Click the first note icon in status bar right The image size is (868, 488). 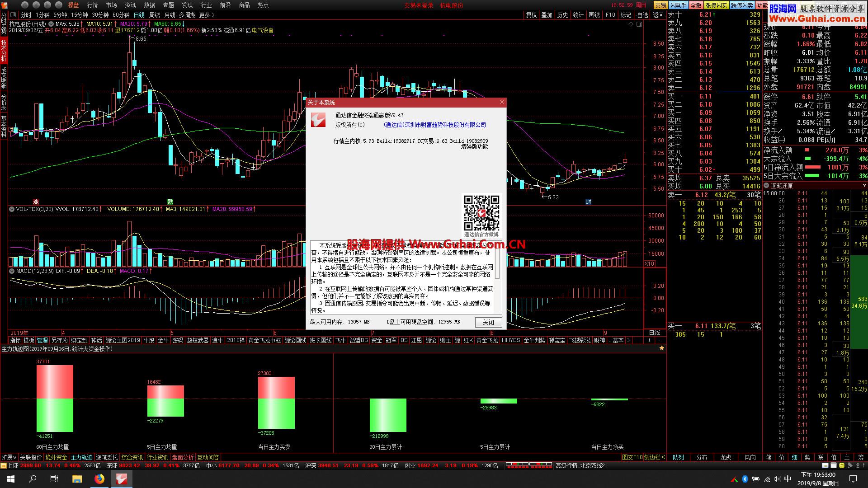[x=826, y=465]
